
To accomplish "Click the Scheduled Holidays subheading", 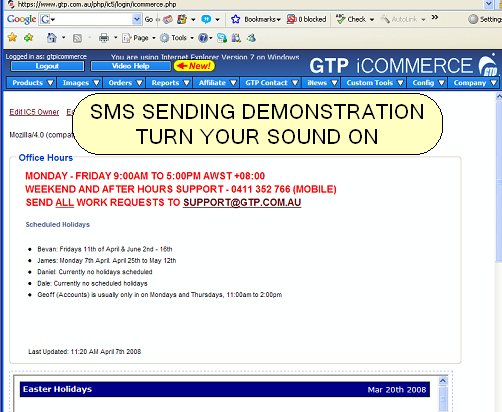I will coord(58,224).
